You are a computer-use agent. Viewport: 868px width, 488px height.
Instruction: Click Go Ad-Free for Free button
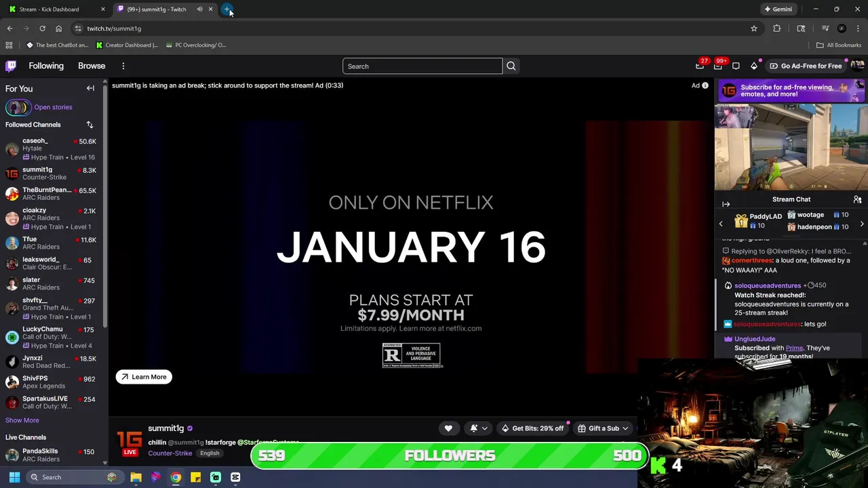(x=806, y=66)
